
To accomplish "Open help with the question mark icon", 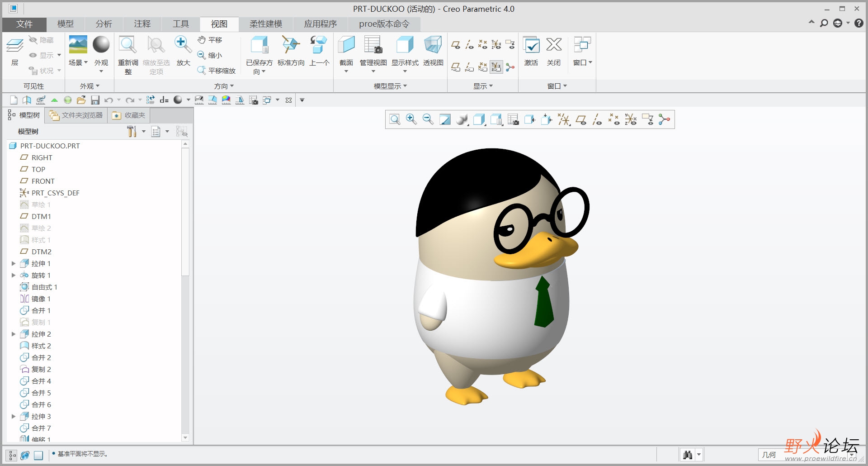I will (859, 23).
